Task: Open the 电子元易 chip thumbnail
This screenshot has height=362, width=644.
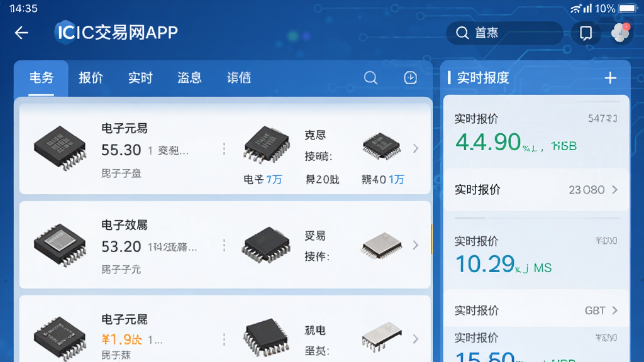Action: 60,148
